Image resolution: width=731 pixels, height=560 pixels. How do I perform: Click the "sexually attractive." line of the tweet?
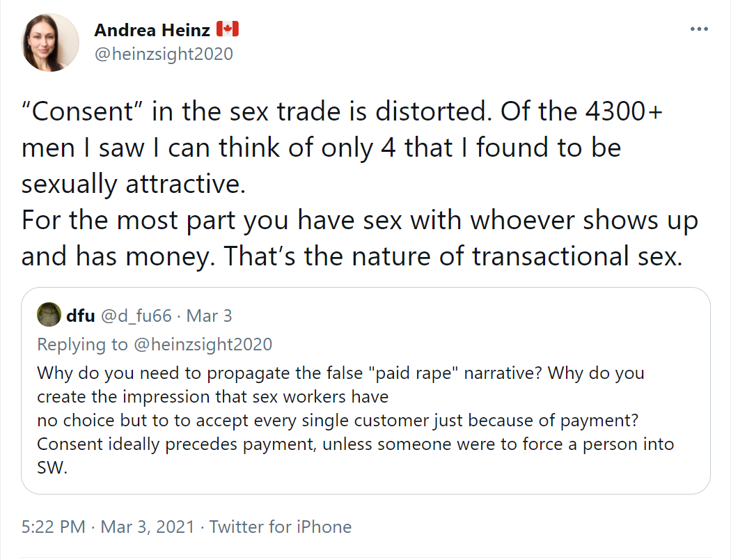132,184
